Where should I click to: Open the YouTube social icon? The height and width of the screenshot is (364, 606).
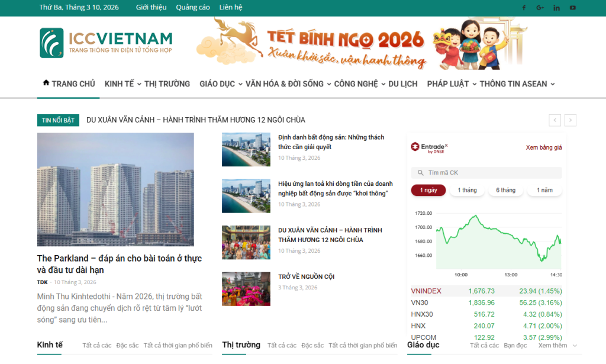tap(572, 8)
